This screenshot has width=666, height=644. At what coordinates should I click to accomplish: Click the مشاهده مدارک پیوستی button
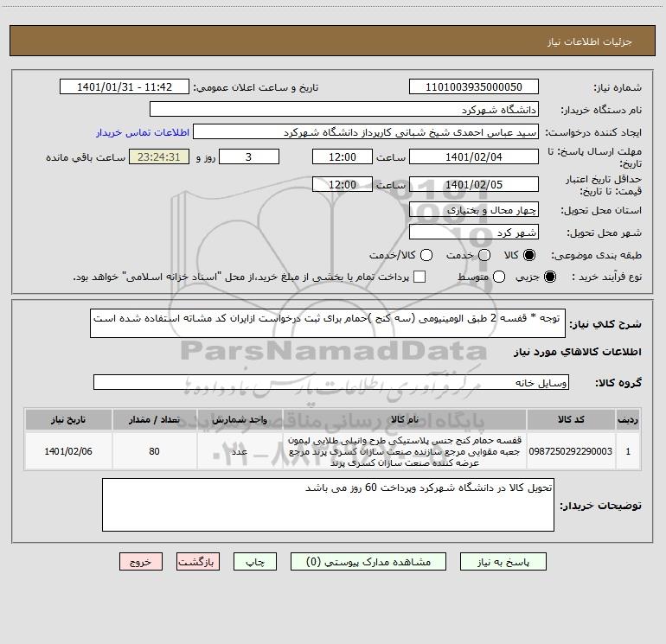point(368,562)
